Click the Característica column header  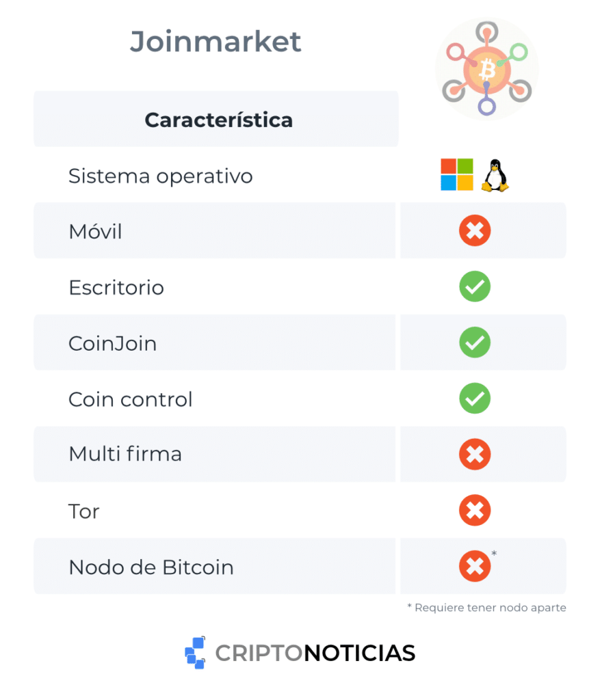(218, 120)
